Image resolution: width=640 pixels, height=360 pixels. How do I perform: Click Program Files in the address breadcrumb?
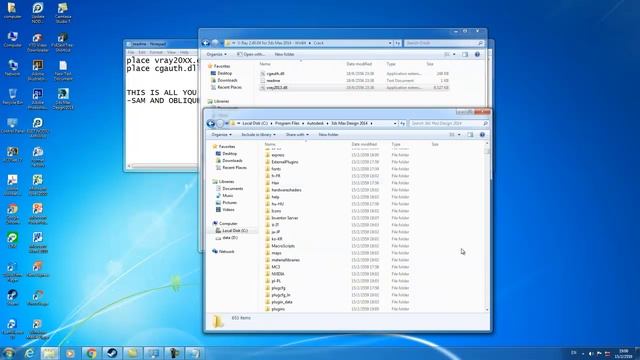click(287, 123)
